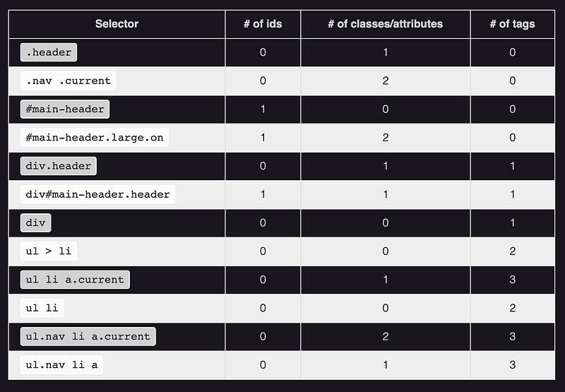Click the .nav .current selector
This screenshot has width=565, height=392.
coord(69,81)
